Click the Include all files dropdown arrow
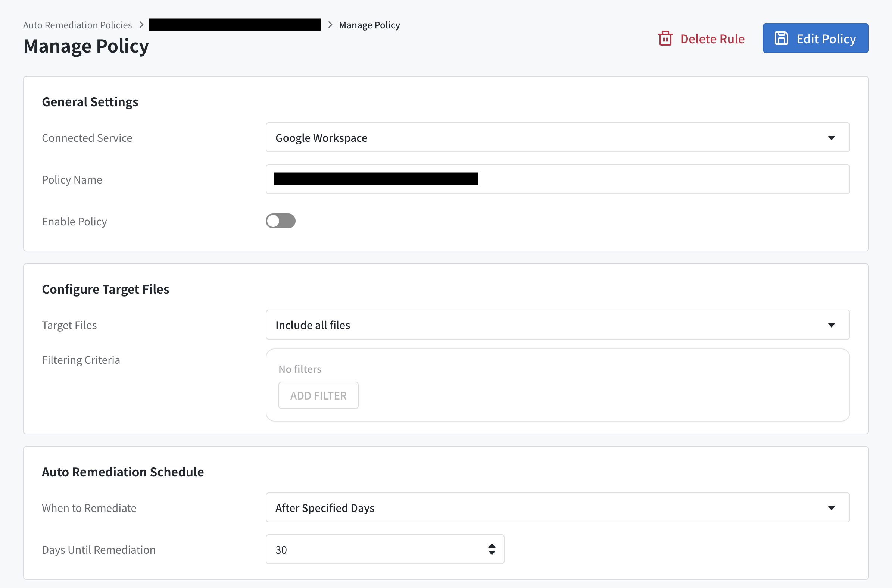The height and width of the screenshot is (588, 892). pyautogui.click(x=831, y=325)
